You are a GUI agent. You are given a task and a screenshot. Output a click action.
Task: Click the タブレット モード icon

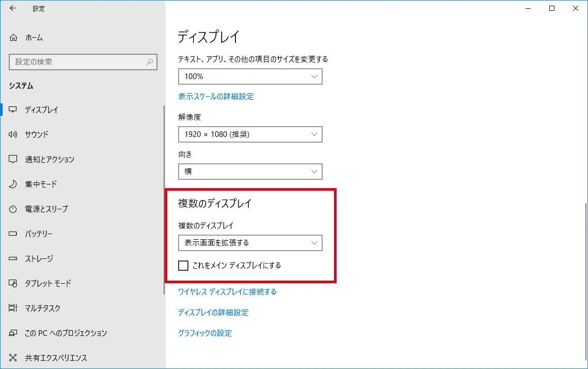tap(13, 283)
